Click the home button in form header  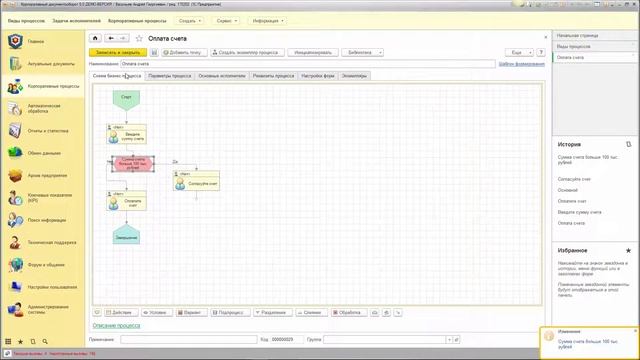95,38
